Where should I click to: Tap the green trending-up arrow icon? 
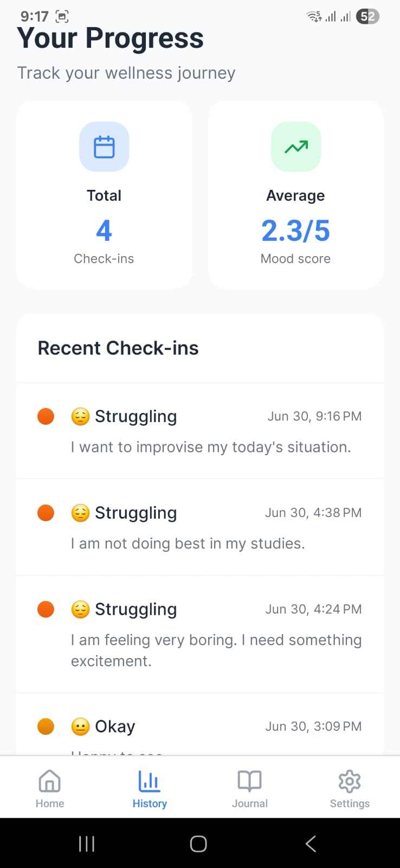pyautogui.click(x=296, y=147)
